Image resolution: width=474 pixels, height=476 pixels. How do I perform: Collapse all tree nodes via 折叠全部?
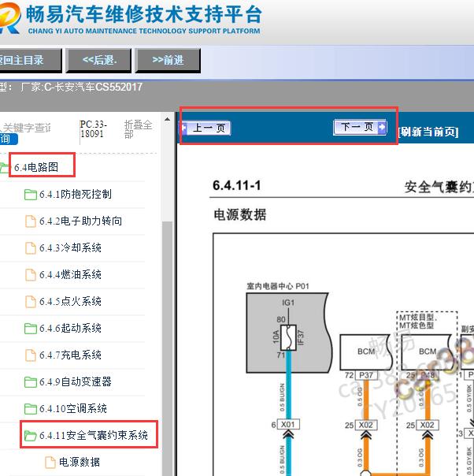(138, 129)
